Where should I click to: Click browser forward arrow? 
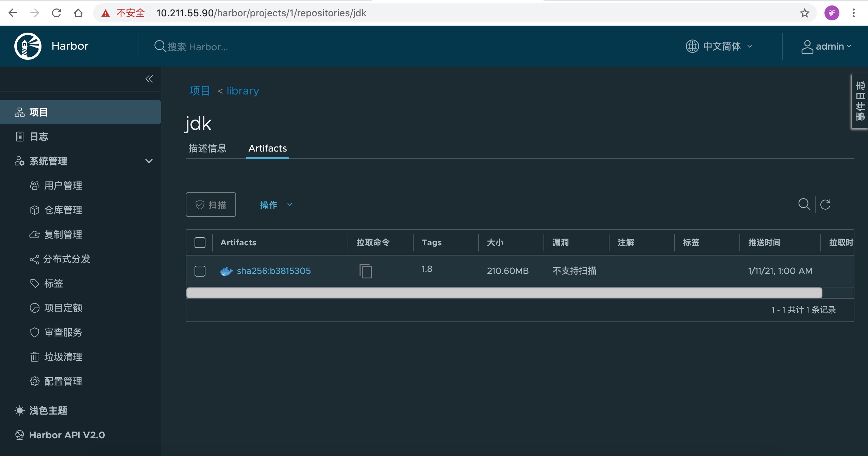click(x=35, y=13)
